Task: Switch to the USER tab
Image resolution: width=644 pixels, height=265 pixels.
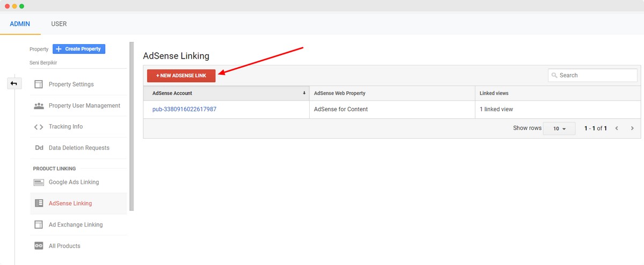Action: coord(59,24)
